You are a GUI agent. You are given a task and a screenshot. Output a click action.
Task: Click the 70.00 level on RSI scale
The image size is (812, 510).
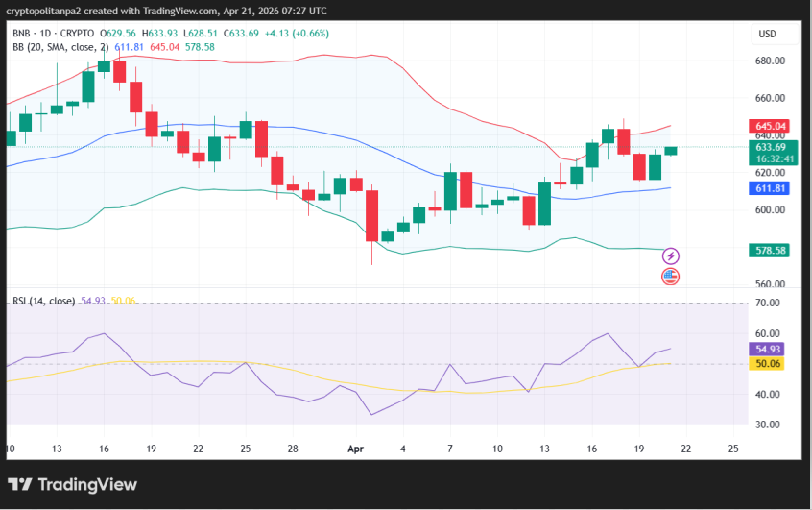[x=768, y=303]
